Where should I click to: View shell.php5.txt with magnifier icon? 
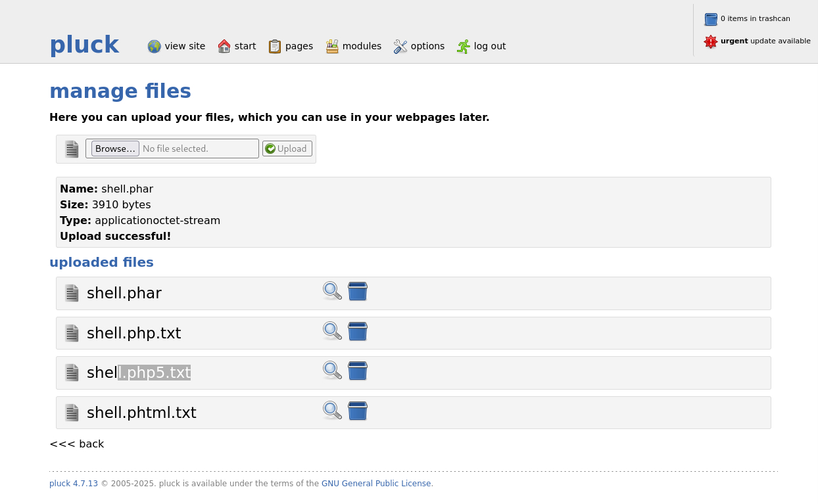coord(332,371)
